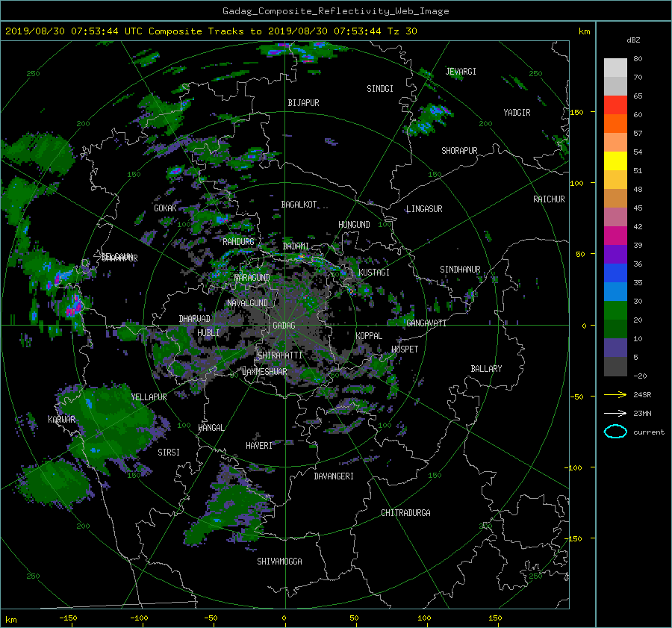Click the CHITRADURGA city label
Screen dimensions: 672x628
[406, 513]
